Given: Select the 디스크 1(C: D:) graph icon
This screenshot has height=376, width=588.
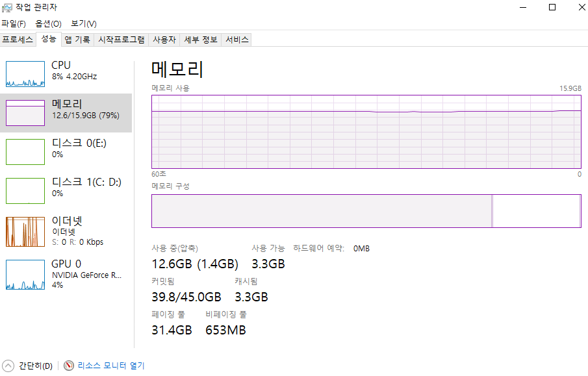Looking at the screenshot, I should (x=25, y=191).
